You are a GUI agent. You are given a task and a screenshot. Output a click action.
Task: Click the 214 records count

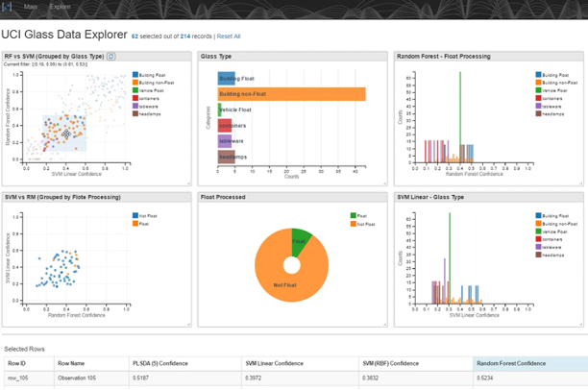click(x=185, y=37)
